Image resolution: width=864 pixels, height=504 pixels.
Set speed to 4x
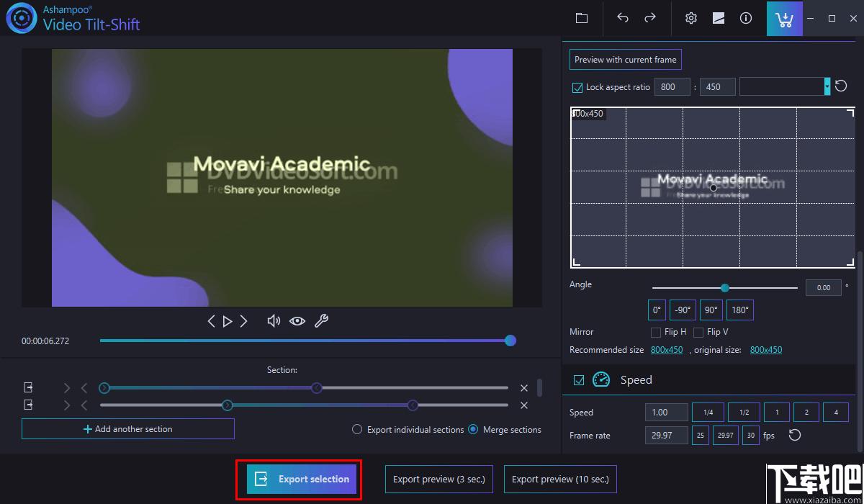point(836,413)
